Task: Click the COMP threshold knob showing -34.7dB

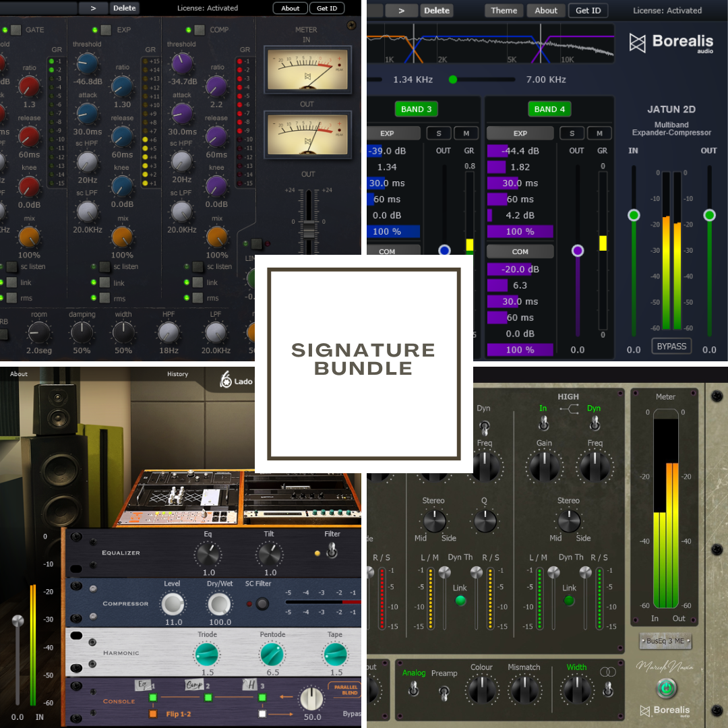Action: (182, 63)
